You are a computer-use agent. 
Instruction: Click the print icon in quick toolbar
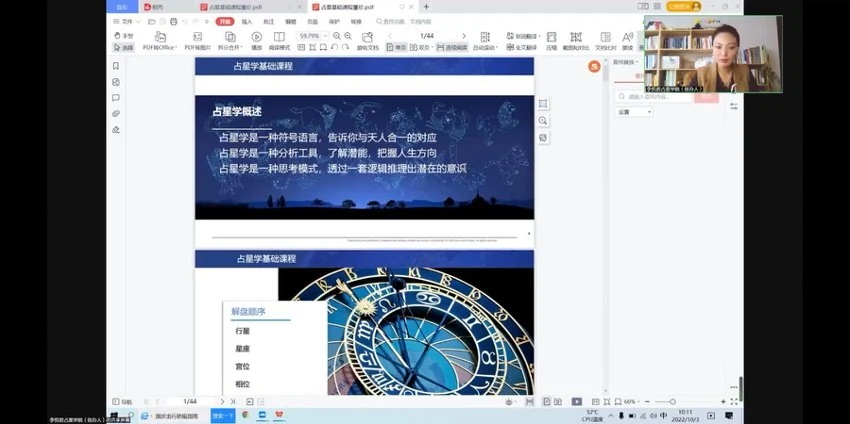coord(173,22)
